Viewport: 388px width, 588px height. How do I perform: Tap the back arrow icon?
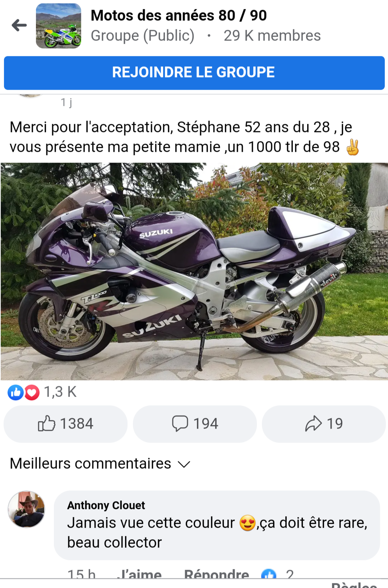[19, 25]
